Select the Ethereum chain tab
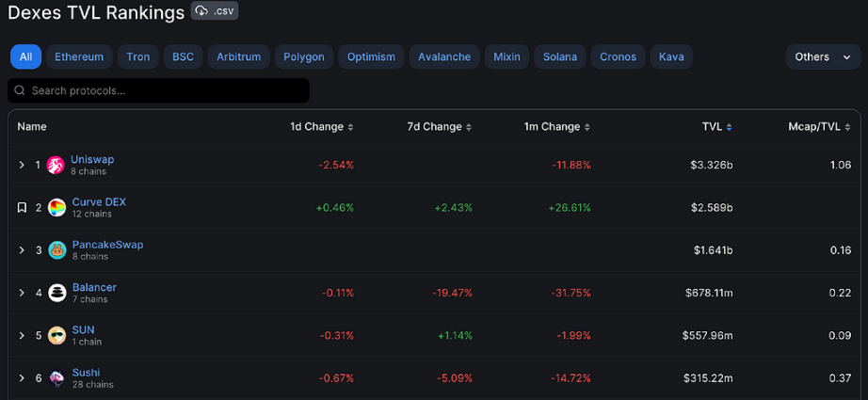Viewport: 868px width, 400px height. coord(79,56)
